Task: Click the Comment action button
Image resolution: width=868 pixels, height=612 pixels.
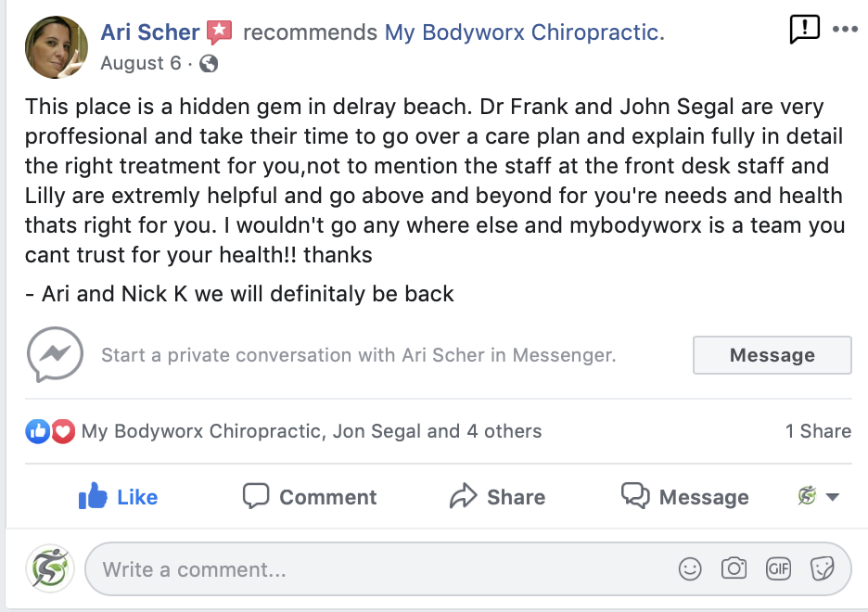Action: (310, 497)
